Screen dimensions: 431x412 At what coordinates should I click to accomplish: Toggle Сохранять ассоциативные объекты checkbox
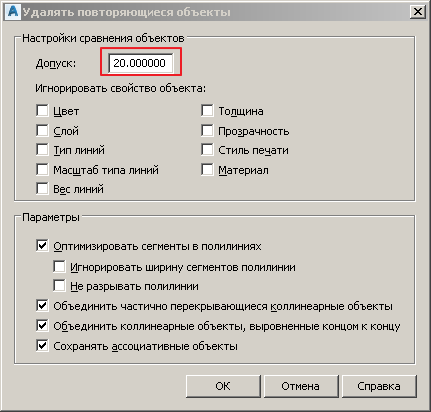point(42,346)
